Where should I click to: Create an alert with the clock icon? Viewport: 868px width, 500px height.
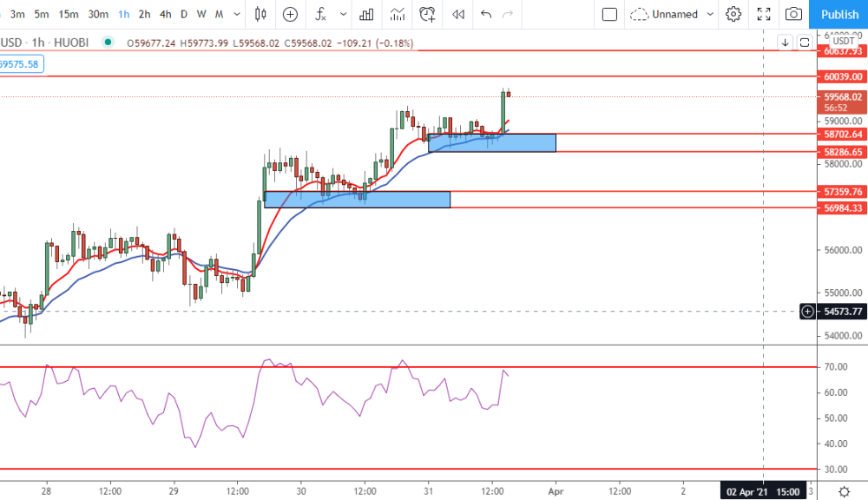pos(427,15)
